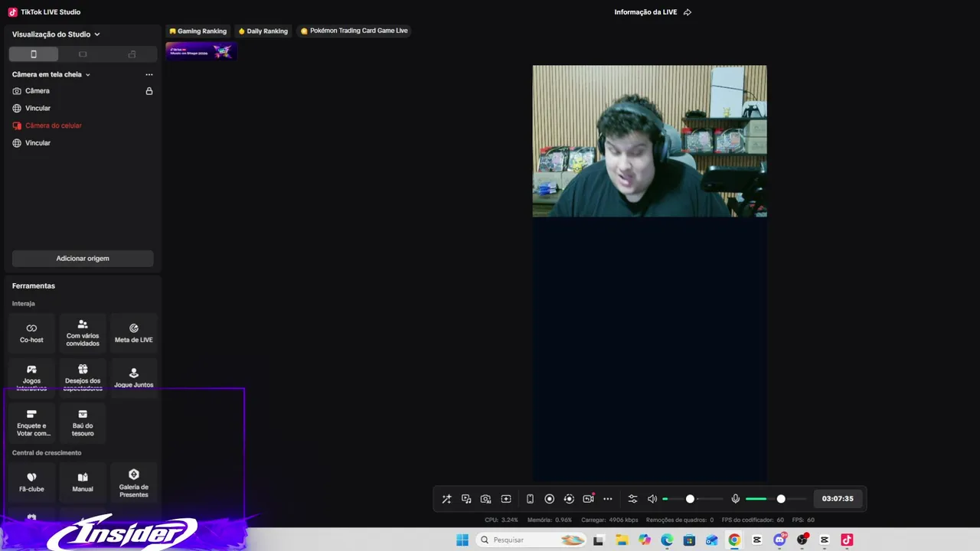Click the Central de crescimento heading
The height and width of the screenshot is (551, 980).
coord(47,453)
